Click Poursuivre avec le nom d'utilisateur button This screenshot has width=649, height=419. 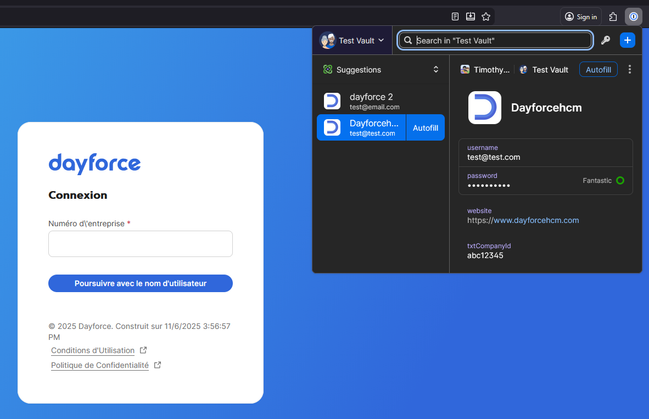click(140, 284)
